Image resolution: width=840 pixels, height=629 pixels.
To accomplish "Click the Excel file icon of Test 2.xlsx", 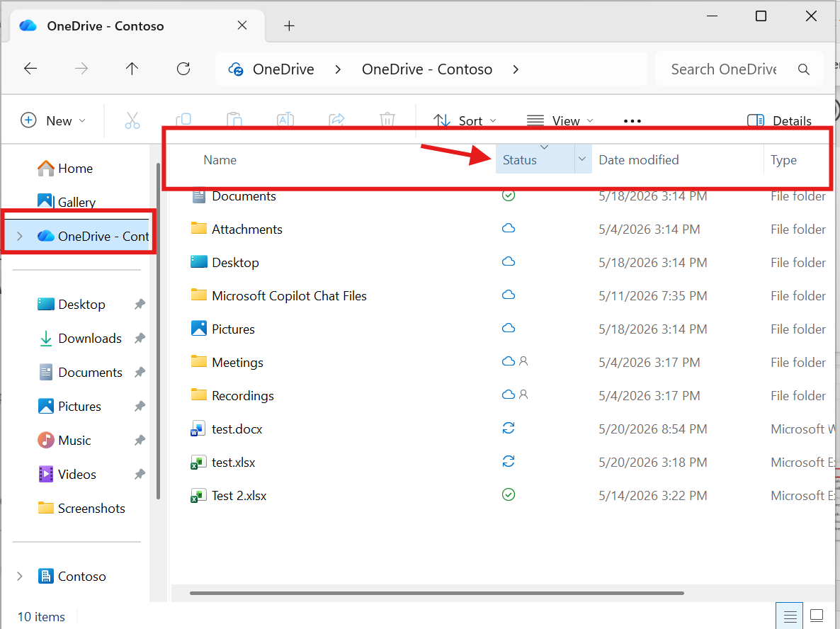I will pos(198,496).
